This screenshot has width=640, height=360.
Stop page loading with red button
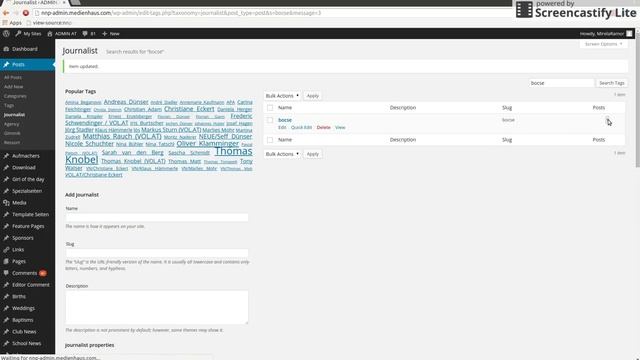(26, 13)
